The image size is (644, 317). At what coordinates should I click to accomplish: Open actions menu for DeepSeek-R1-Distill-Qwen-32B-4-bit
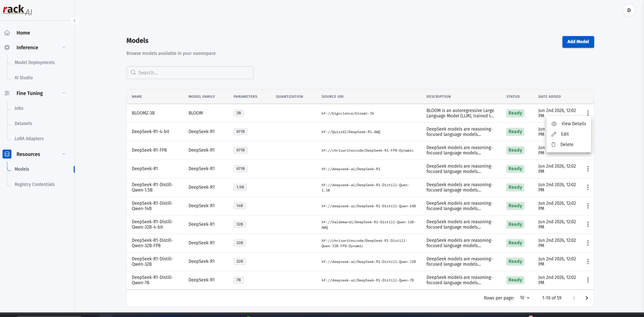coord(588,224)
